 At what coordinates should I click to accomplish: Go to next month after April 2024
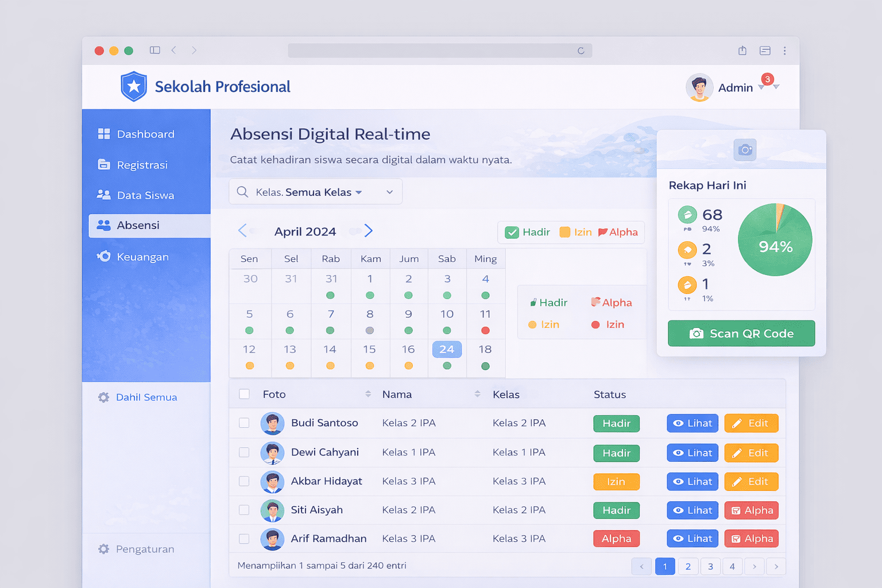coord(369,231)
